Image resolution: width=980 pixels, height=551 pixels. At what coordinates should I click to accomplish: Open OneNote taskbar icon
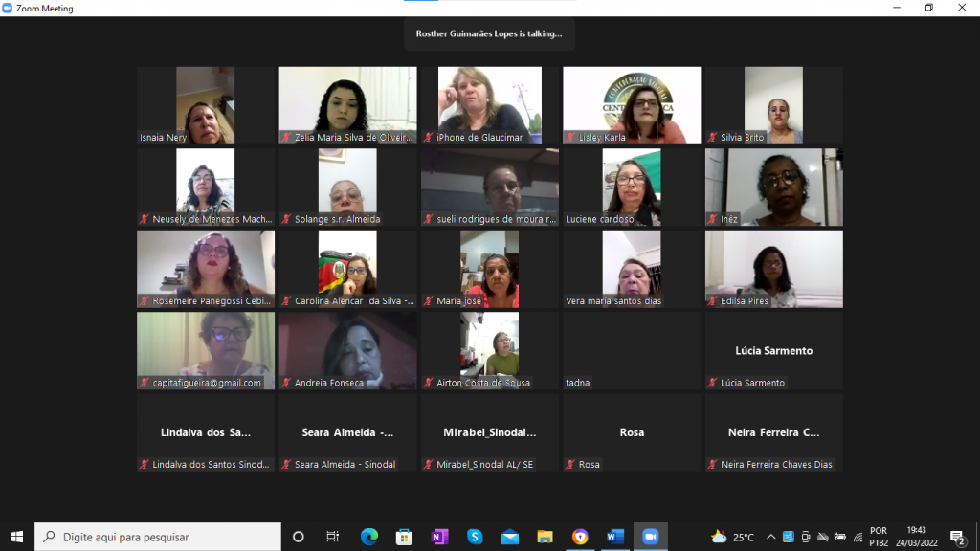439,537
